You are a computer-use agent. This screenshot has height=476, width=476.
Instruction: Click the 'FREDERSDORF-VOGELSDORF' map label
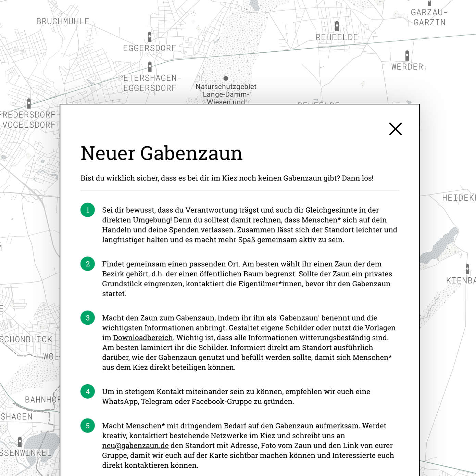point(29,120)
